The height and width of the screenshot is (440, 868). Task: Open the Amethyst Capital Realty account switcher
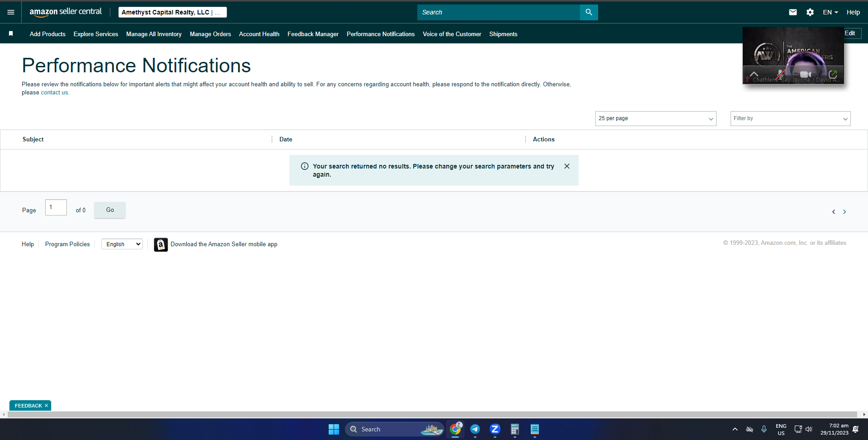tap(173, 12)
